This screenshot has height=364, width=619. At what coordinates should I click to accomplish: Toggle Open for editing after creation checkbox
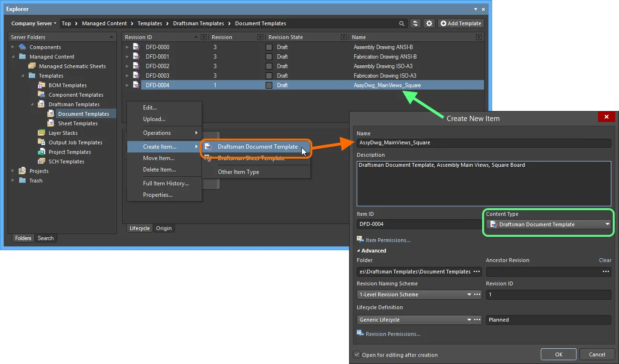pos(357,354)
